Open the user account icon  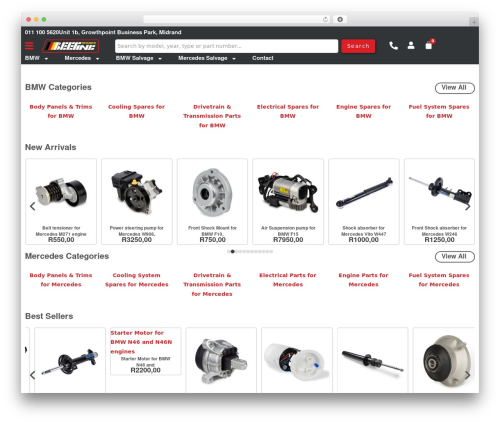411,45
